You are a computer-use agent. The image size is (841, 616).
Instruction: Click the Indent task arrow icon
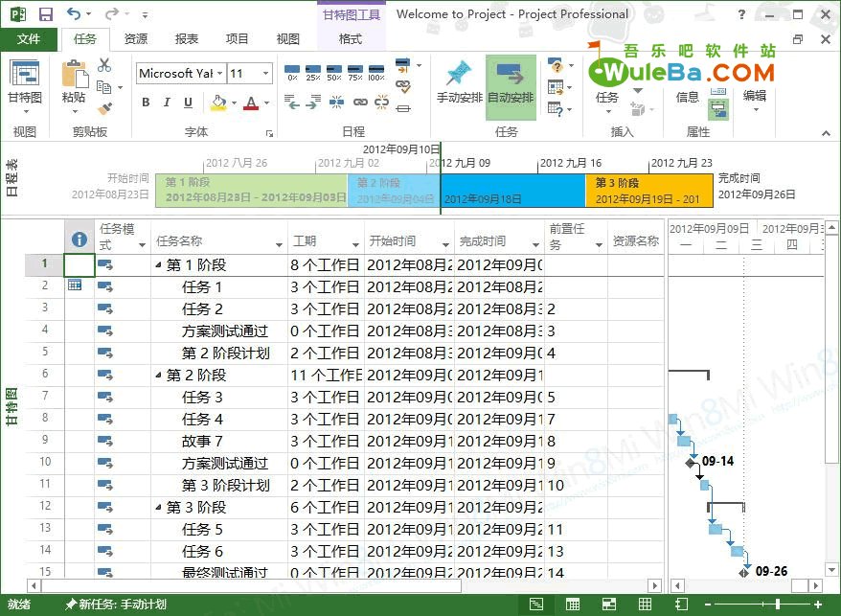(x=314, y=102)
